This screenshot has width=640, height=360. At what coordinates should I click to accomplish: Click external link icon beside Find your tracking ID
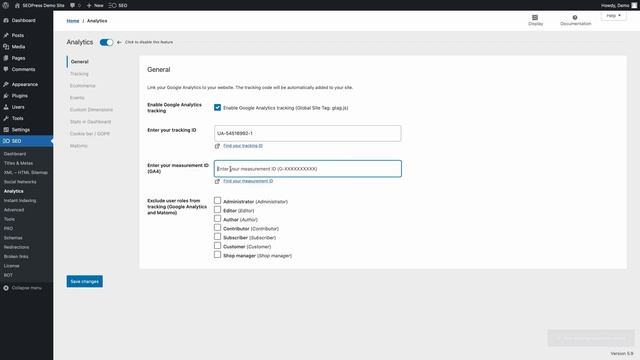(217, 146)
